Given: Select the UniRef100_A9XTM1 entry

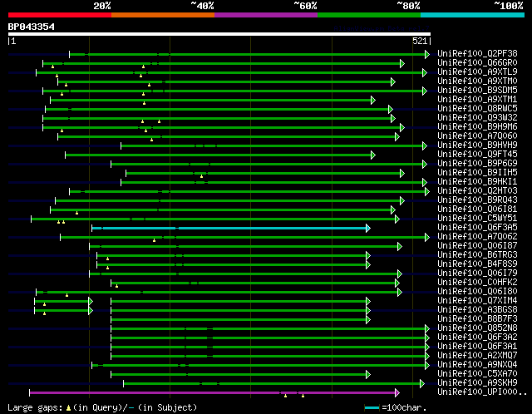Looking at the screenshot, I should [x=477, y=100].
